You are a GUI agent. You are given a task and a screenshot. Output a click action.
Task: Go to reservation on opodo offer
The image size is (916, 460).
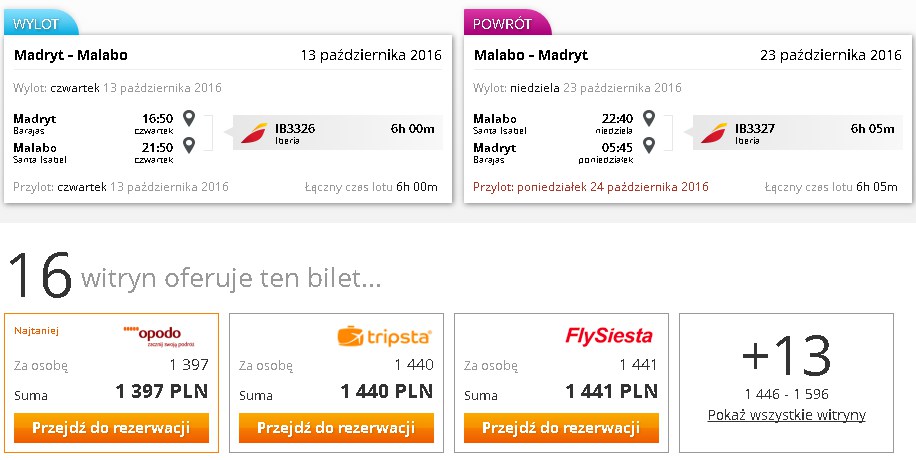point(111,428)
